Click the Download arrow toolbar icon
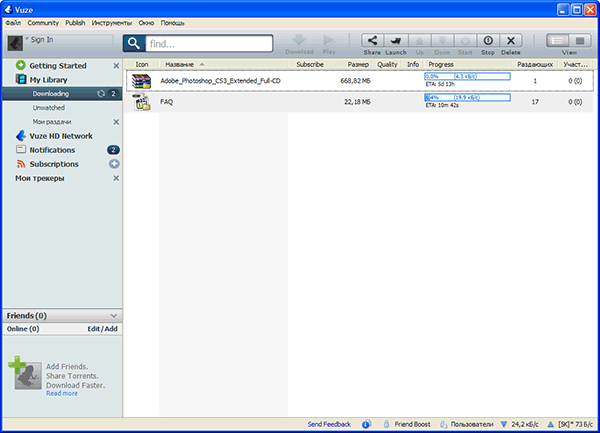 coord(299,41)
